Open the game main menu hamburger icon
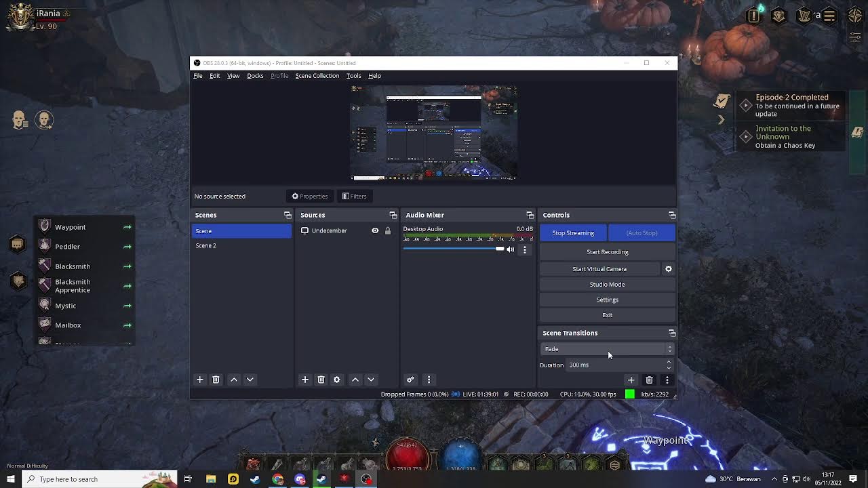This screenshot has width=868, height=488. click(829, 16)
